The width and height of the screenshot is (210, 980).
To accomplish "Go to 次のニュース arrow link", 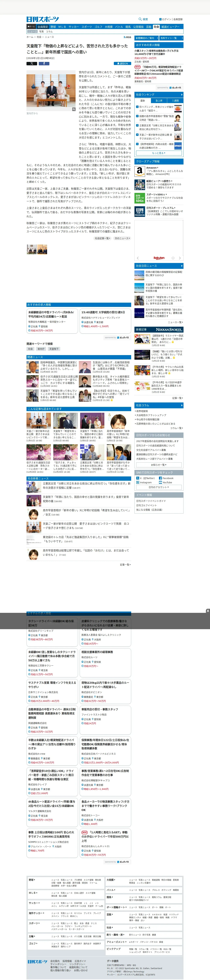I will (x=122, y=238).
